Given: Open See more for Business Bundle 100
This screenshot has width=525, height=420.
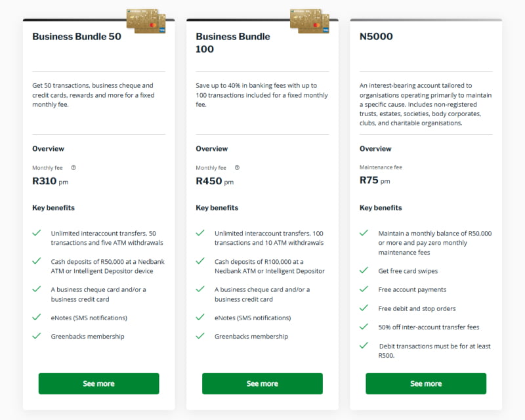Looking at the screenshot, I should click(262, 383).
